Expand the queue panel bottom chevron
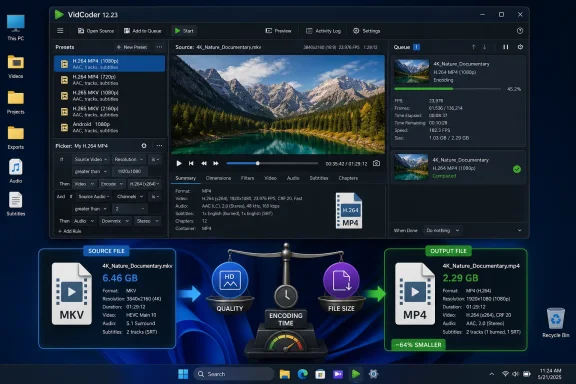This screenshot has height=384, width=576. pyautogui.click(x=519, y=230)
